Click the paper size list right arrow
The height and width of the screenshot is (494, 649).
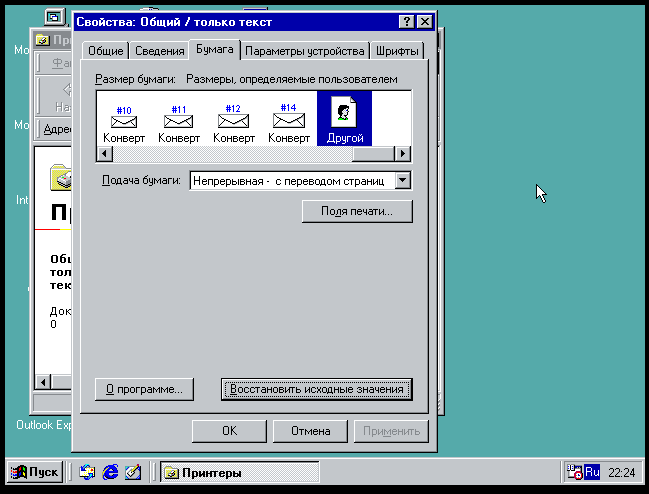point(403,154)
